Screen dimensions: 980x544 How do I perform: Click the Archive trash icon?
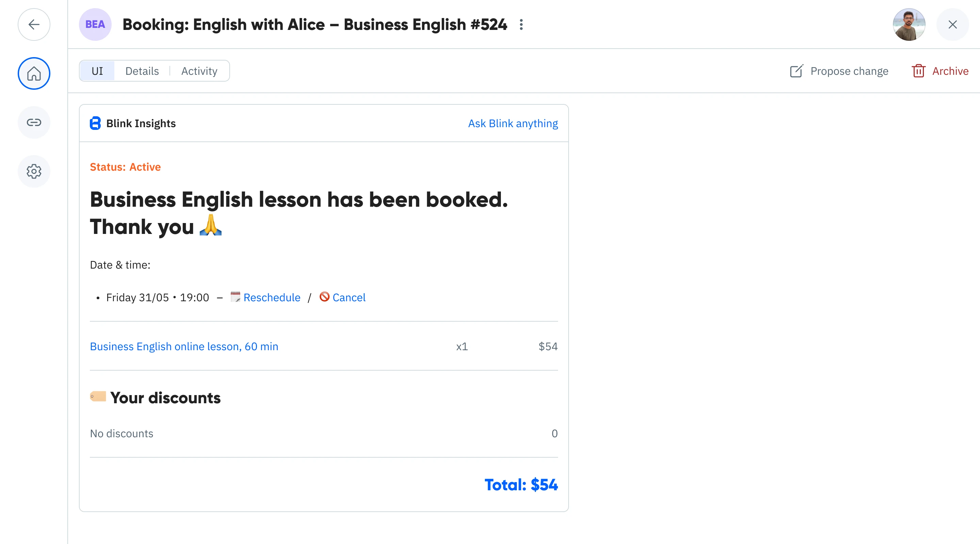point(918,71)
